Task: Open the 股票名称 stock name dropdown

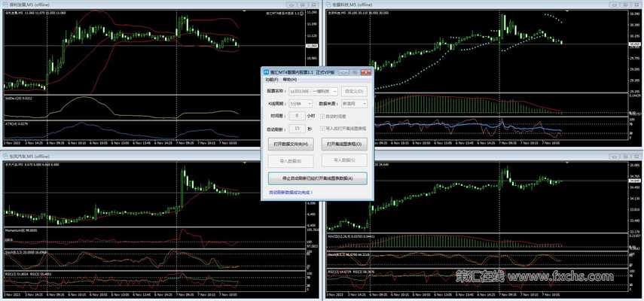Action: pyautogui.click(x=313, y=91)
